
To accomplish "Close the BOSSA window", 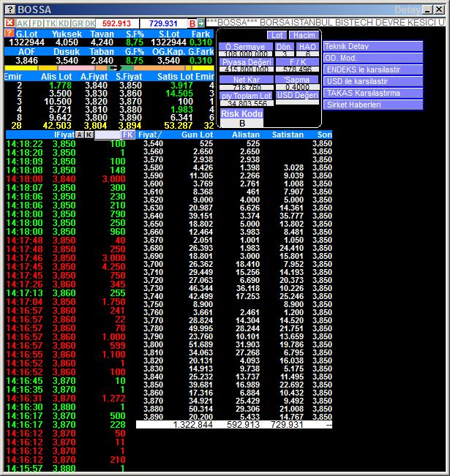I will tap(439, 10).
